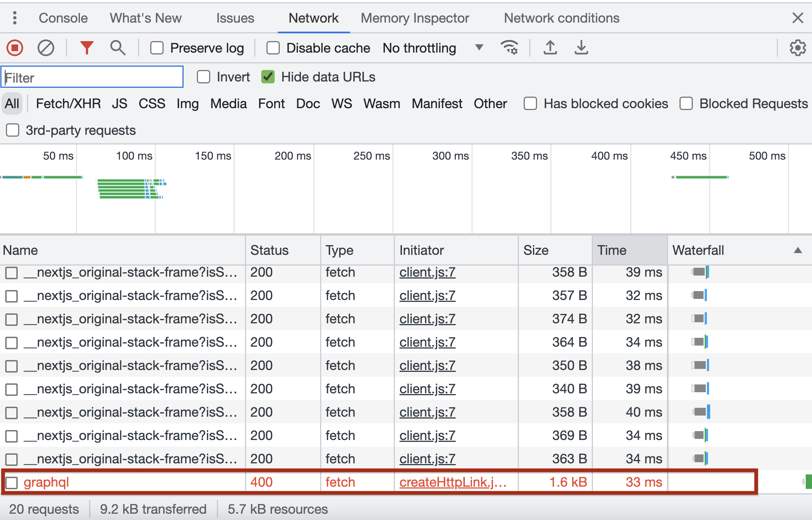Open the createHttpLink.js initiator link
Screen dimensions: 812x520
pyautogui.click(x=452, y=482)
